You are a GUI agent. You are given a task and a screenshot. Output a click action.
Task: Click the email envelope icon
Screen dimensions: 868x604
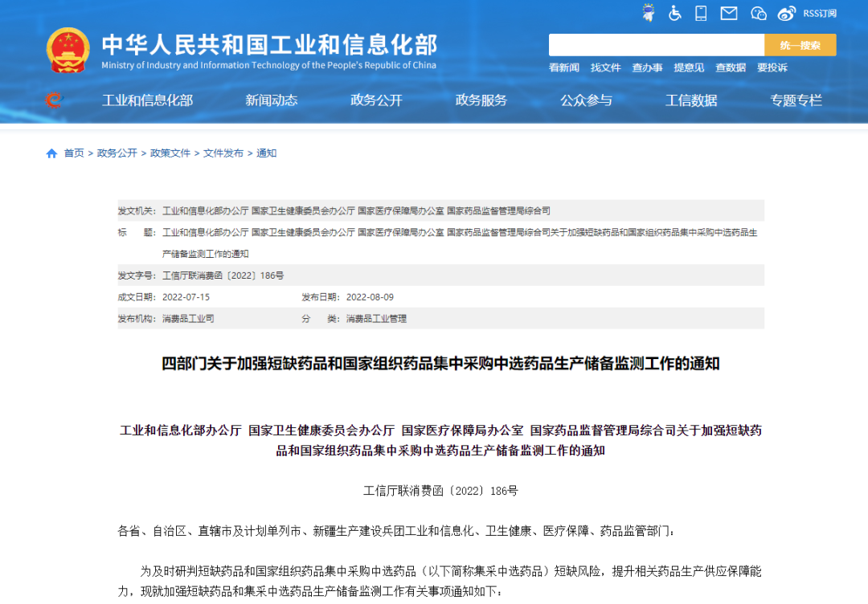(728, 13)
